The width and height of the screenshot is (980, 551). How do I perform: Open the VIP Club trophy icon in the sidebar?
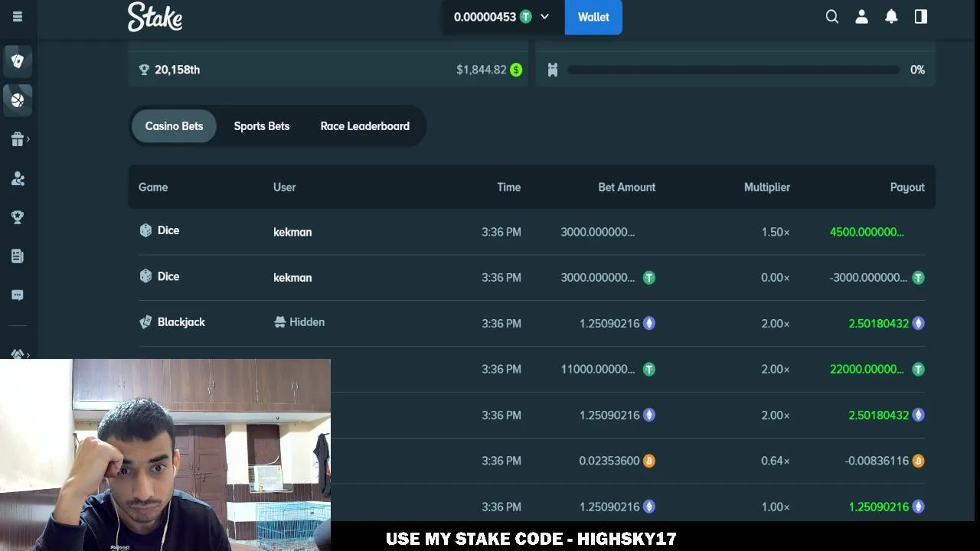(18, 217)
